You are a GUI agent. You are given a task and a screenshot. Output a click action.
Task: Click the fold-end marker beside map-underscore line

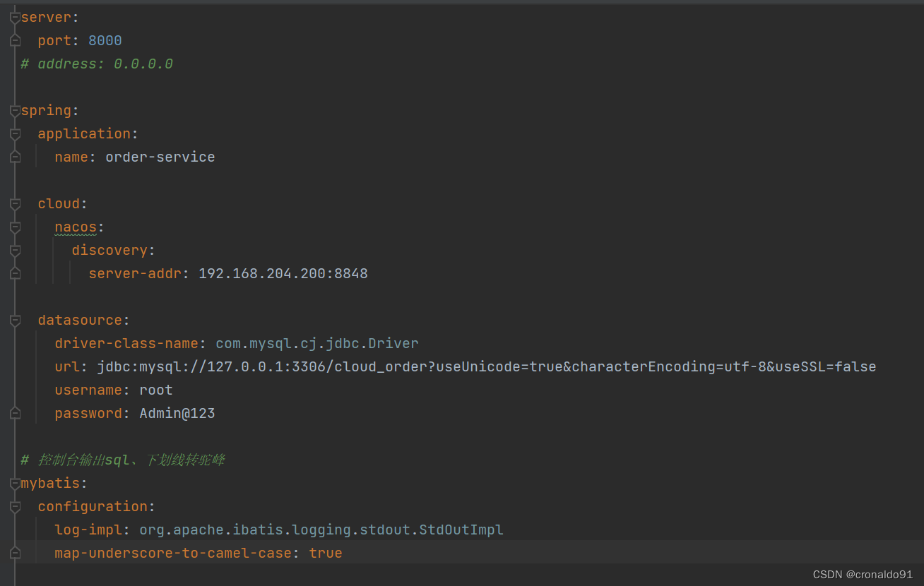pyautogui.click(x=15, y=553)
